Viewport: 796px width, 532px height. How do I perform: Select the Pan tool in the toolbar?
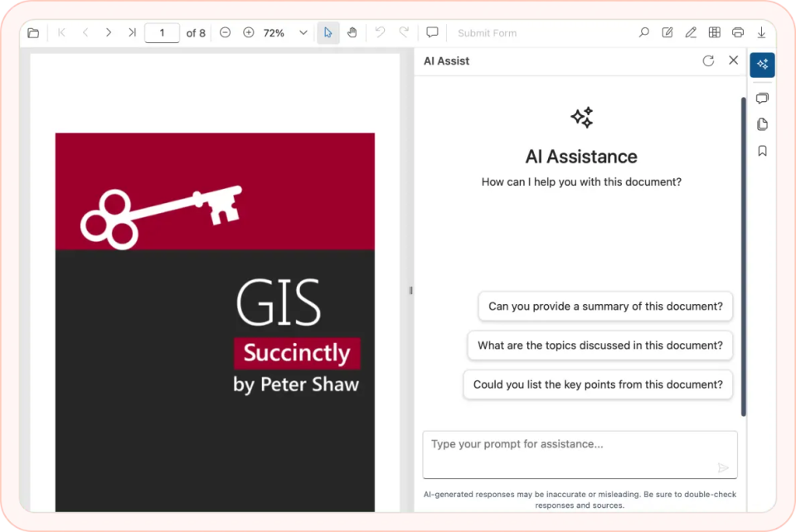(352, 32)
